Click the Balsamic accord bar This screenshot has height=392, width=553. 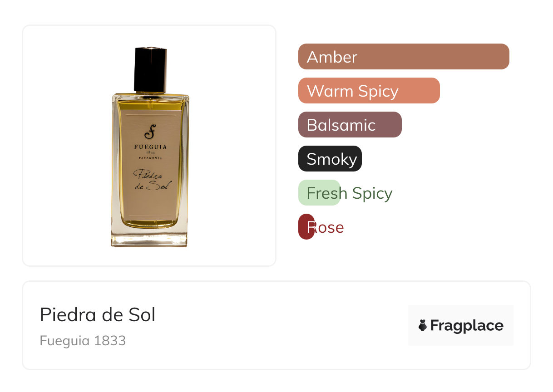[x=350, y=125]
